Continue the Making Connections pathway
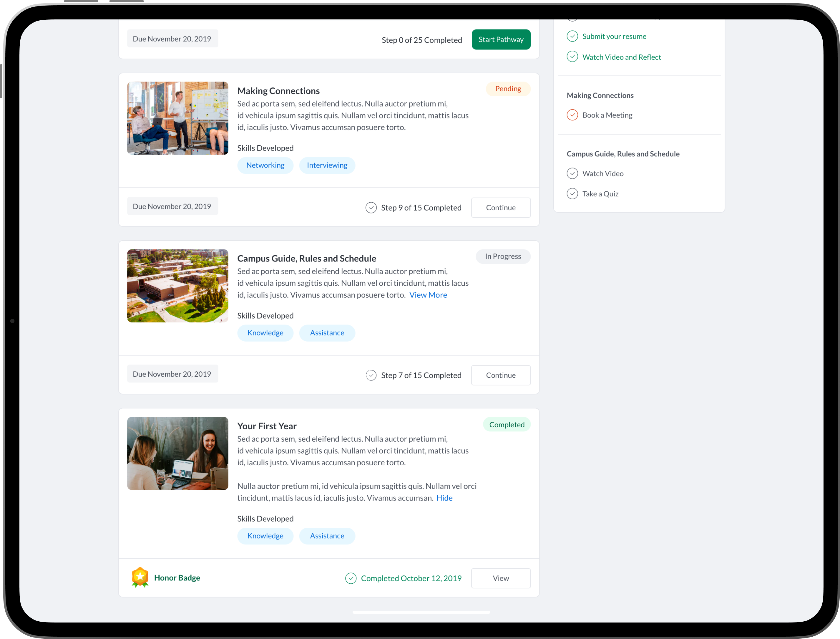840x639 pixels. click(x=501, y=208)
